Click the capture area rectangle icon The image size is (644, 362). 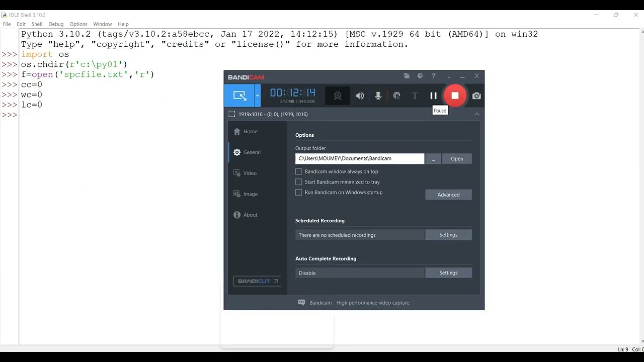click(231, 114)
